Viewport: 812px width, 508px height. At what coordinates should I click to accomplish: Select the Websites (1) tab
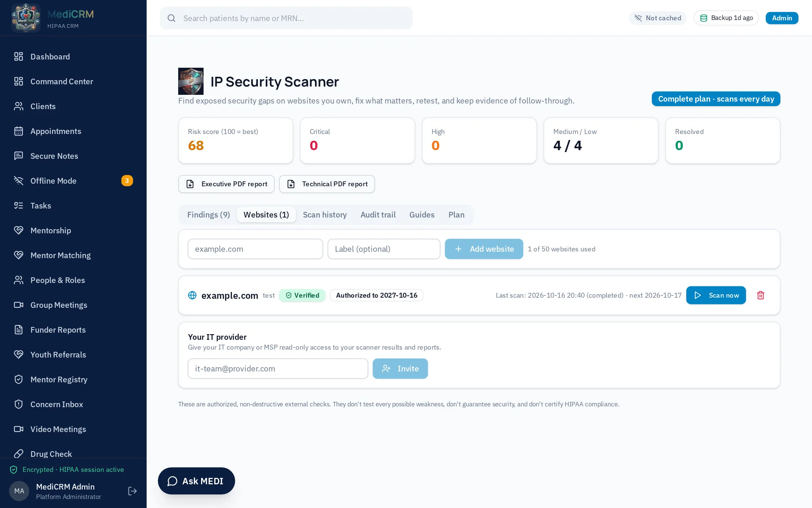point(266,215)
